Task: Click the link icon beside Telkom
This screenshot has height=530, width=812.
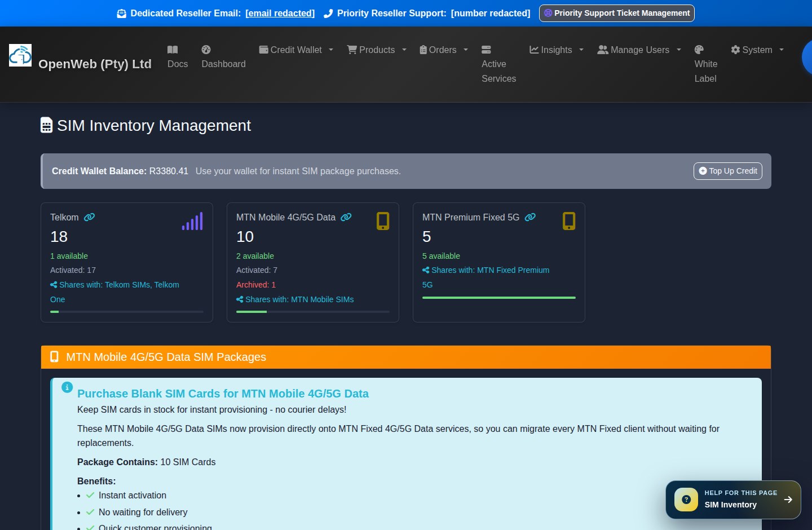Action: pyautogui.click(x=89, y=217)
